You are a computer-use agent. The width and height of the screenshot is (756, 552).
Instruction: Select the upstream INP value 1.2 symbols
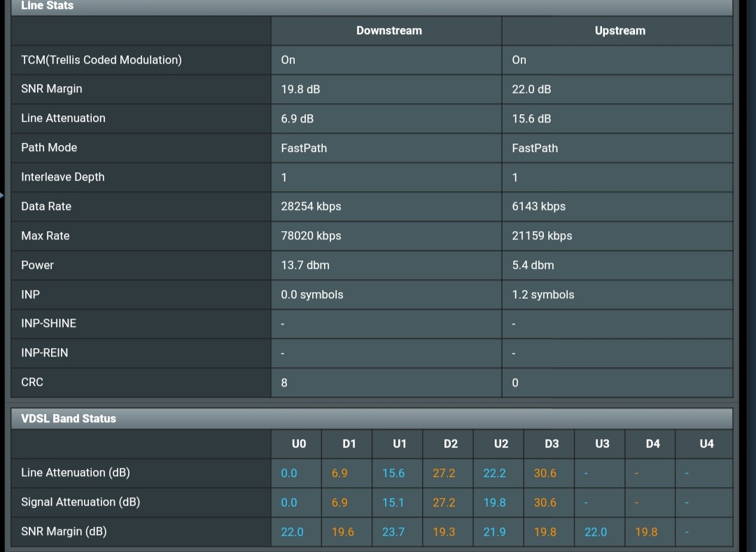point(542,295)
